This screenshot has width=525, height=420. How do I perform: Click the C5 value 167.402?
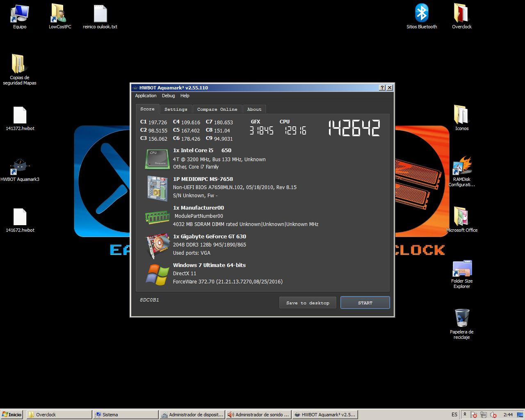191,130
